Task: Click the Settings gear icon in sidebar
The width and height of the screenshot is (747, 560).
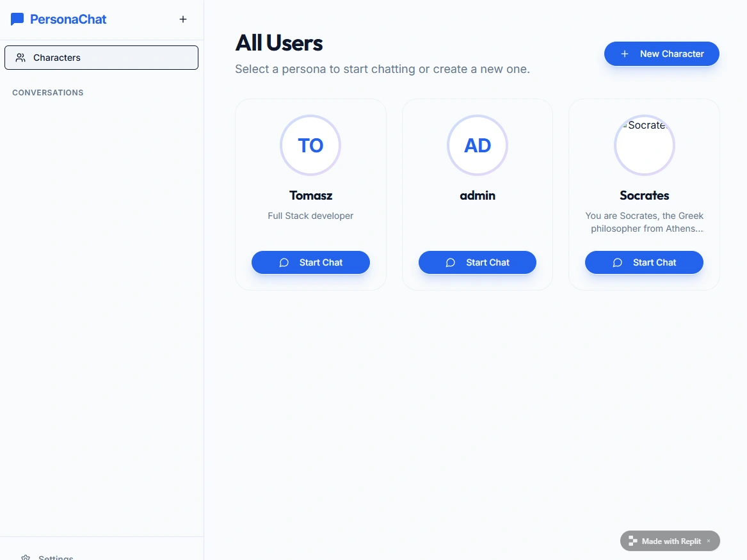Action: tap(26, 557)
